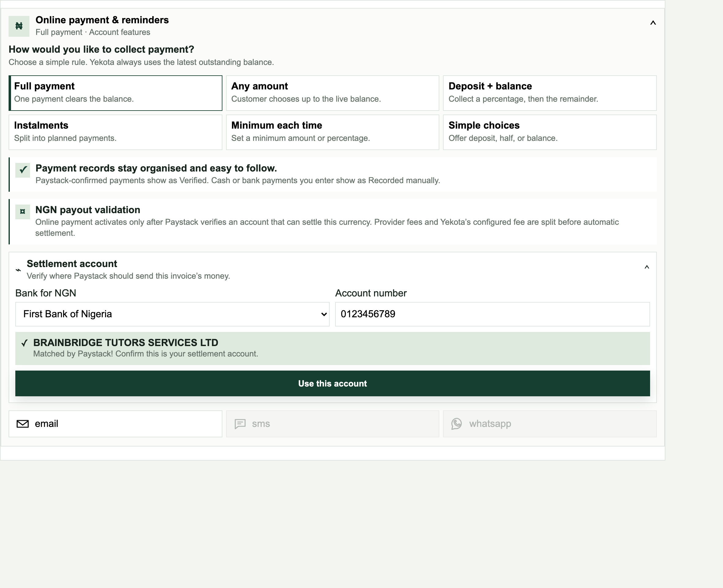Viewport: 723px width, 588px height.
Task: Select Minimum each time option
Action: (332, 132)
